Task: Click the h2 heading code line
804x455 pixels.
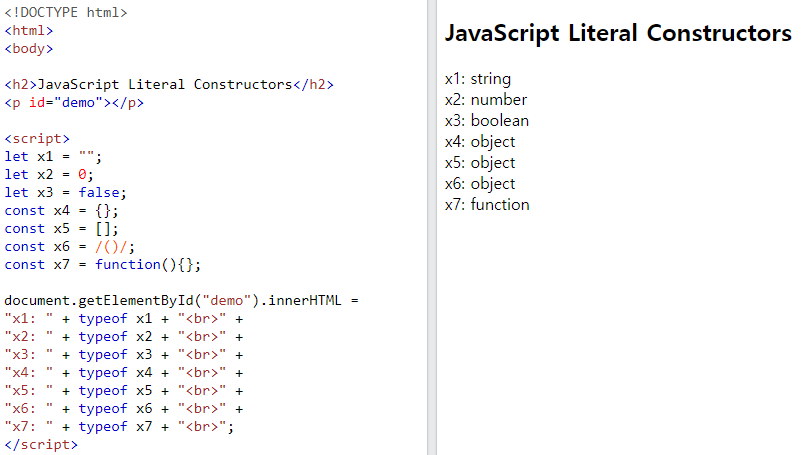Action: [169, 84]
